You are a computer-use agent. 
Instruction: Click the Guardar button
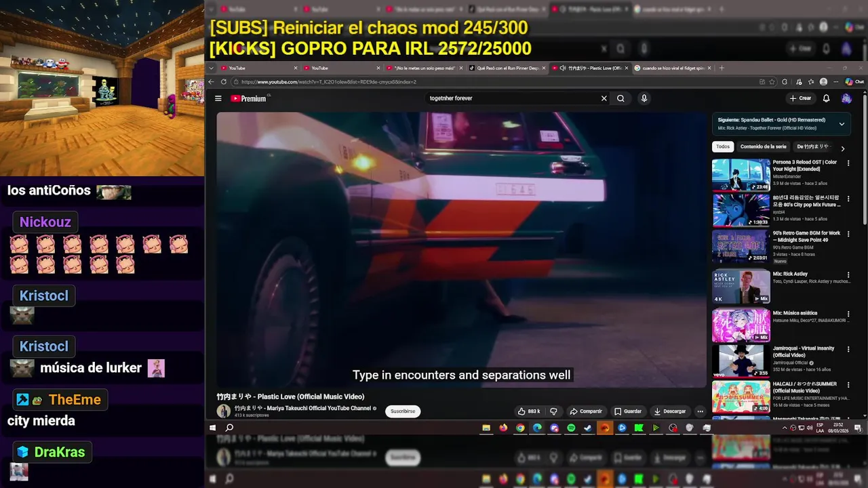coord(627,411)
